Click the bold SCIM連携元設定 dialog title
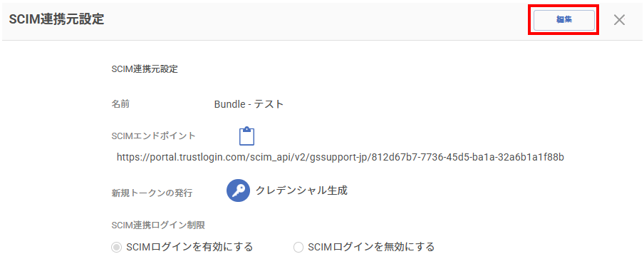The height and width of the screenshot is (264, 644). pyautogui.click(x=56, y=20)
